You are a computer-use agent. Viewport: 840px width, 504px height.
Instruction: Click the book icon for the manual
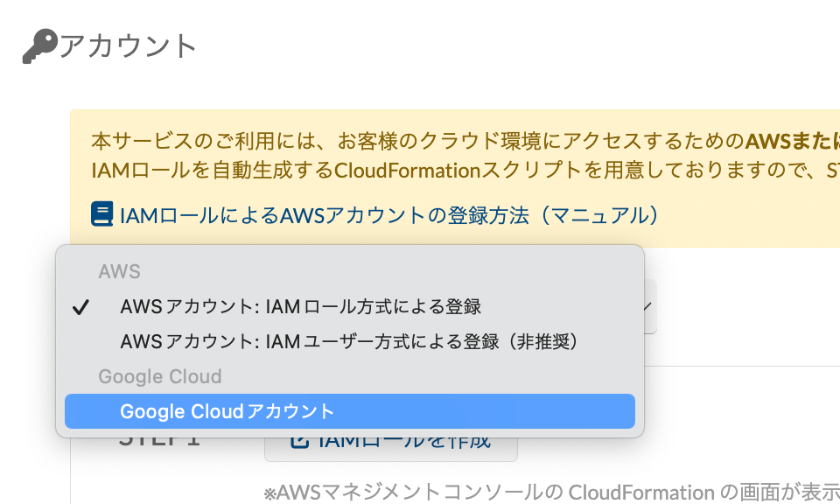[101, 213]
